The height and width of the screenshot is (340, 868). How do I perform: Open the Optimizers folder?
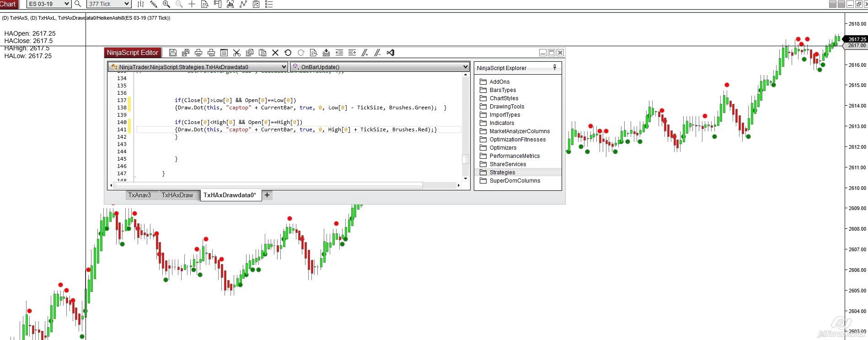[498, 148]
